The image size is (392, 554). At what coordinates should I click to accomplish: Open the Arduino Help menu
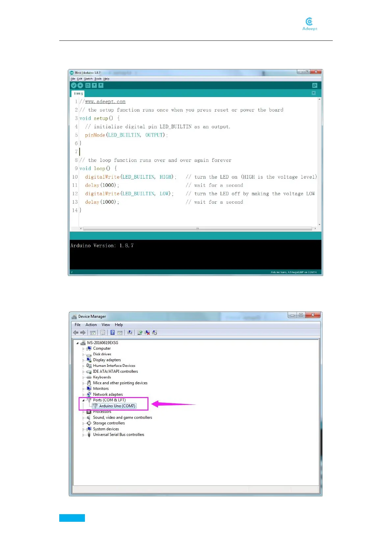click(106, 79)
